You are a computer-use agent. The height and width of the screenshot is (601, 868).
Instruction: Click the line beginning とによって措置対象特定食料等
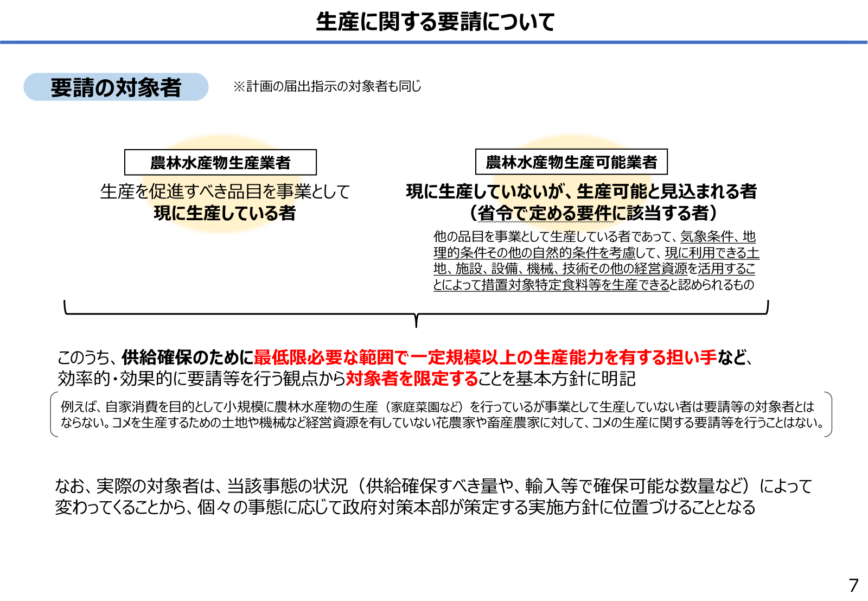click(x=593, y=285)
